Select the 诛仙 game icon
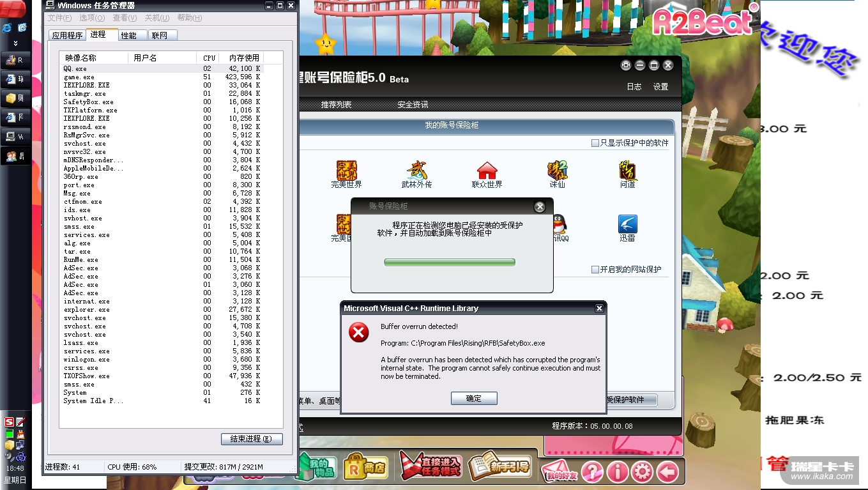This screenshot has width=868, height=490. (557, 171)
